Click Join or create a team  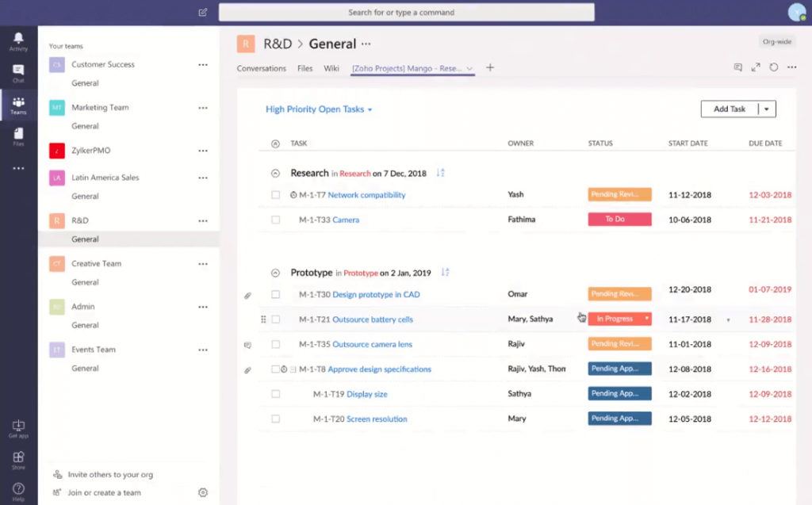click(104, 492)
